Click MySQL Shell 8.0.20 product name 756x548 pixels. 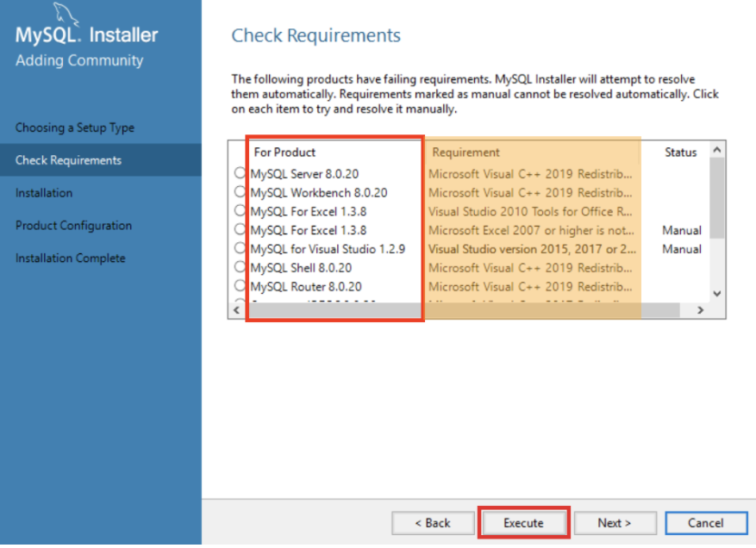click(301, 267)
